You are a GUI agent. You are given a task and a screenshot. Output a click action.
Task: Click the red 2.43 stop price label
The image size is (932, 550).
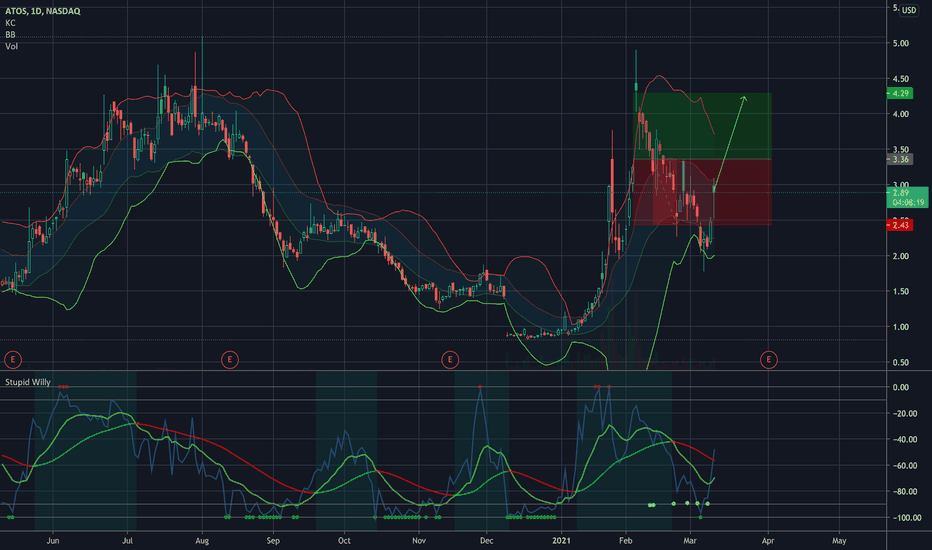[900, 225]
